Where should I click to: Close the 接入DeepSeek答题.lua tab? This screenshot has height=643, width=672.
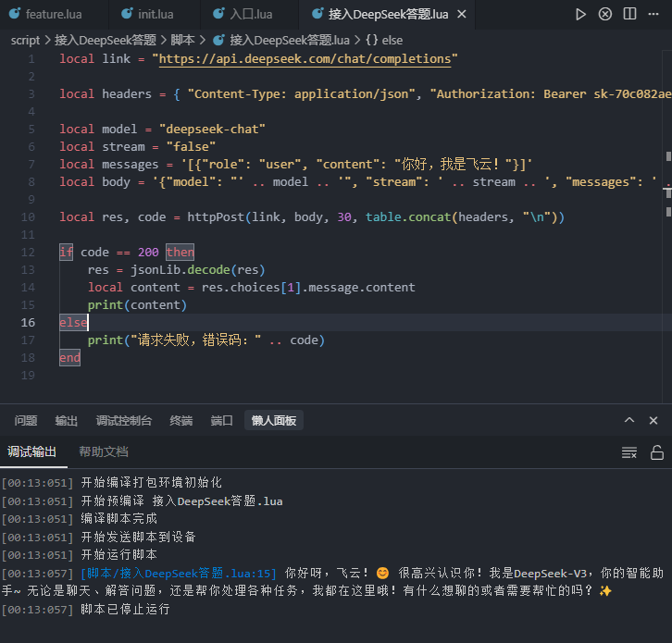coord(462,14)
